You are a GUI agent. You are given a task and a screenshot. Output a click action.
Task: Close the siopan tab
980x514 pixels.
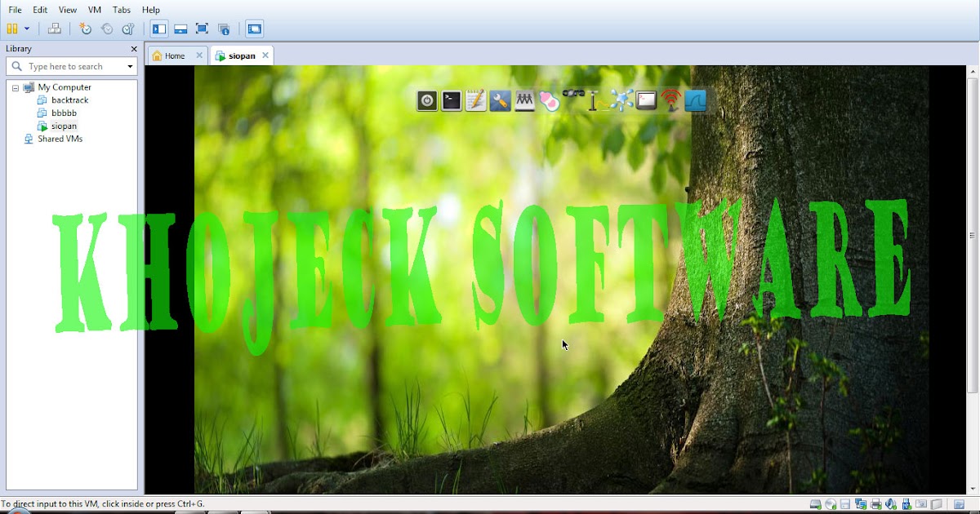point(265,55)
